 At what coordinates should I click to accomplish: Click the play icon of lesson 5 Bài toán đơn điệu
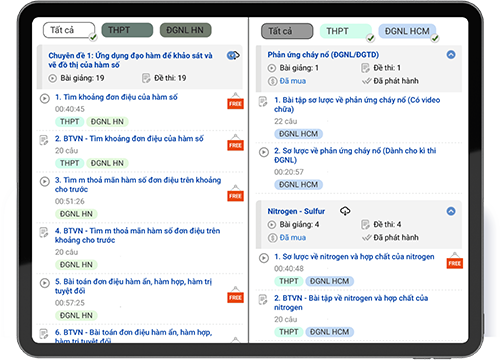(x=45, y=283)
